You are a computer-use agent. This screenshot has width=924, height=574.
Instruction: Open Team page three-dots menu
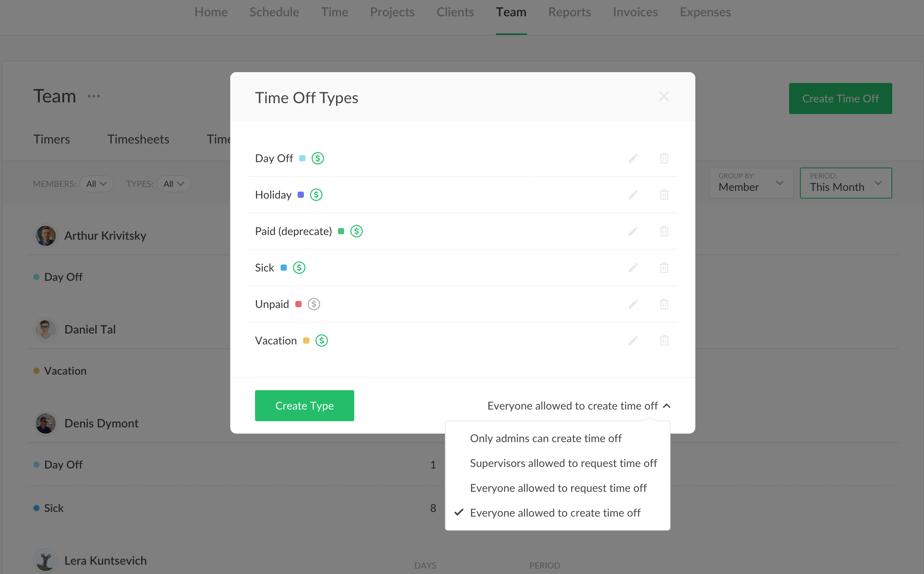pos(94,96)
